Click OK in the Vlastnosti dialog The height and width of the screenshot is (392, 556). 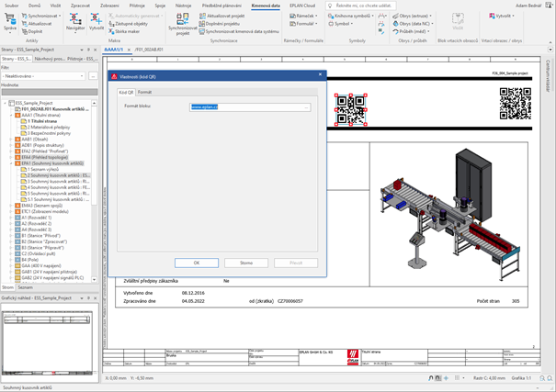coord(198,263)
